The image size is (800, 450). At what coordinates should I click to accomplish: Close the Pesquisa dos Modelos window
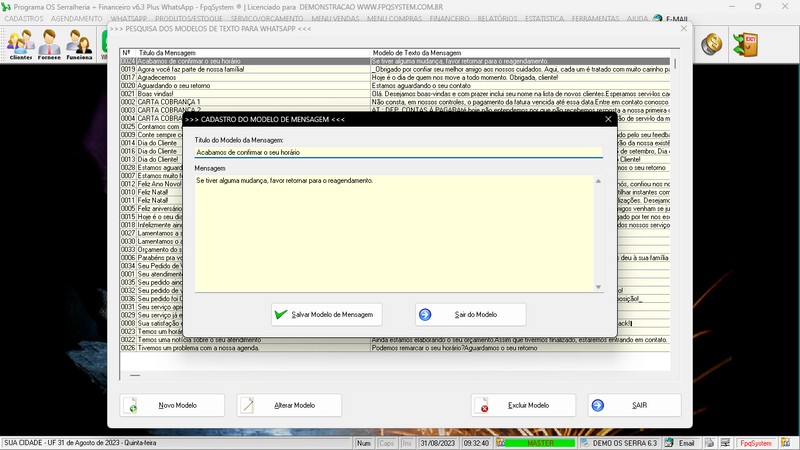[684, 29]
